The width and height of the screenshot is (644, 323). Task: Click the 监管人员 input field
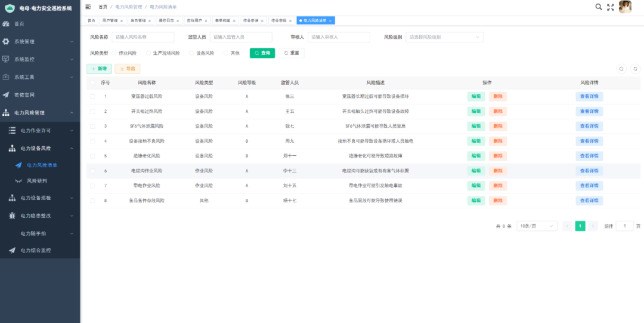point(241,37)
